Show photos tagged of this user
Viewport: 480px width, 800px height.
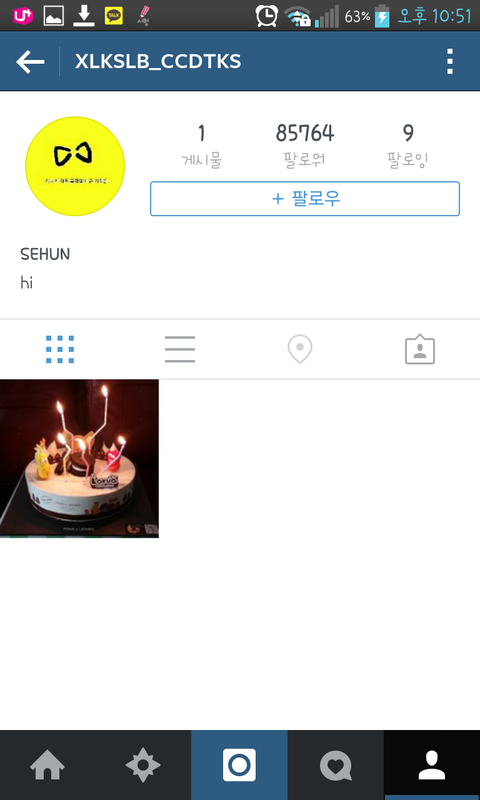[420, 349]
